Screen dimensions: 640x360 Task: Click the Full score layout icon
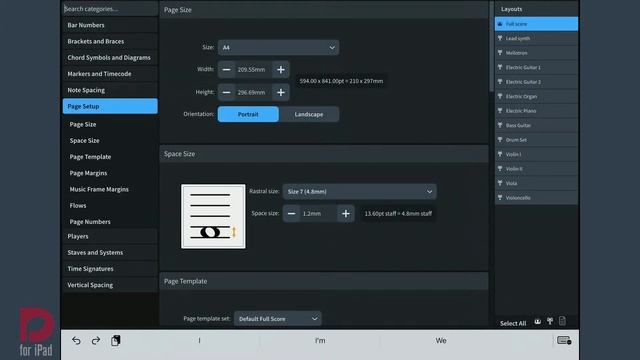point(500,24)
